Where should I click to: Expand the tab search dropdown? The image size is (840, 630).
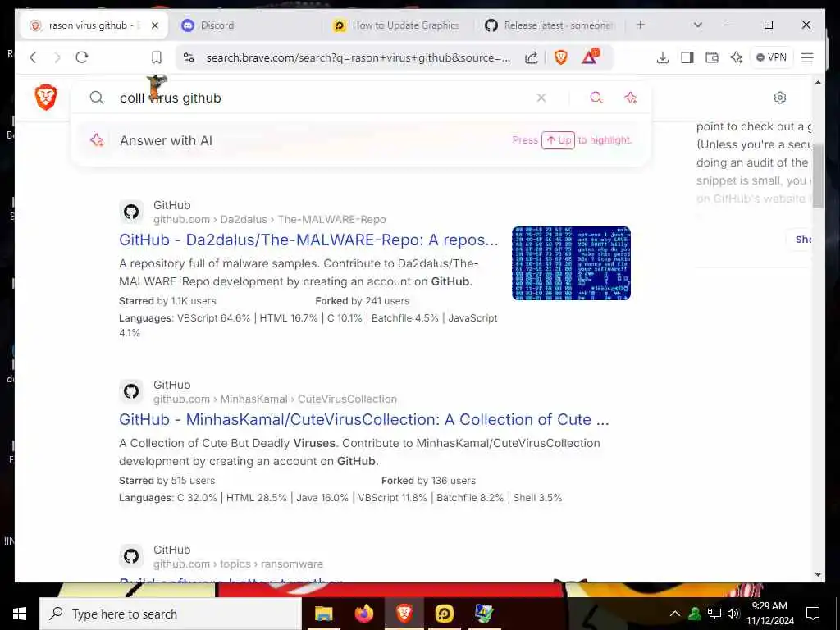click(697, 25)
